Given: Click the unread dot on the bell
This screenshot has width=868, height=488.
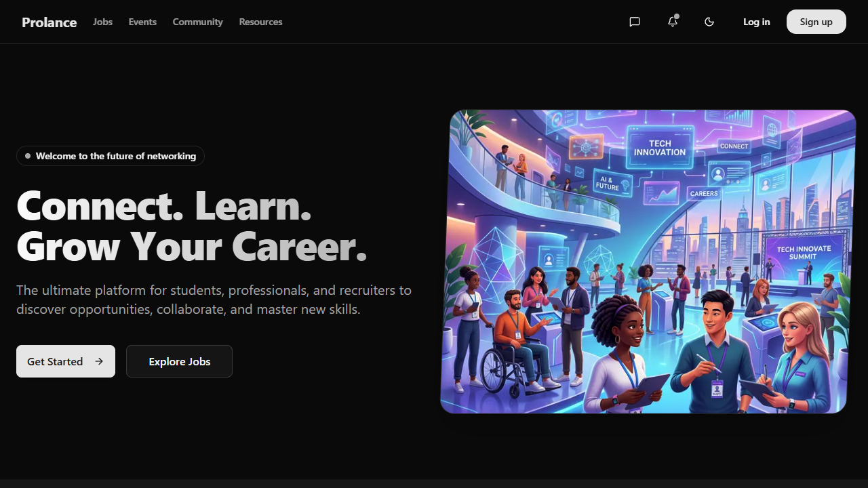Looking at the screenshot, I should click(x=677, y=16).
